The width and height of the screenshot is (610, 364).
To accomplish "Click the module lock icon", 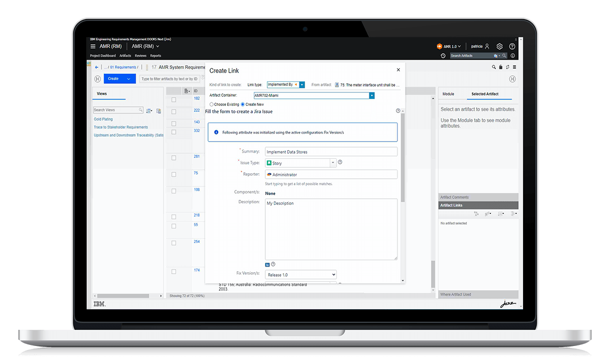I will pyautogui.click(x=500, y=67).
